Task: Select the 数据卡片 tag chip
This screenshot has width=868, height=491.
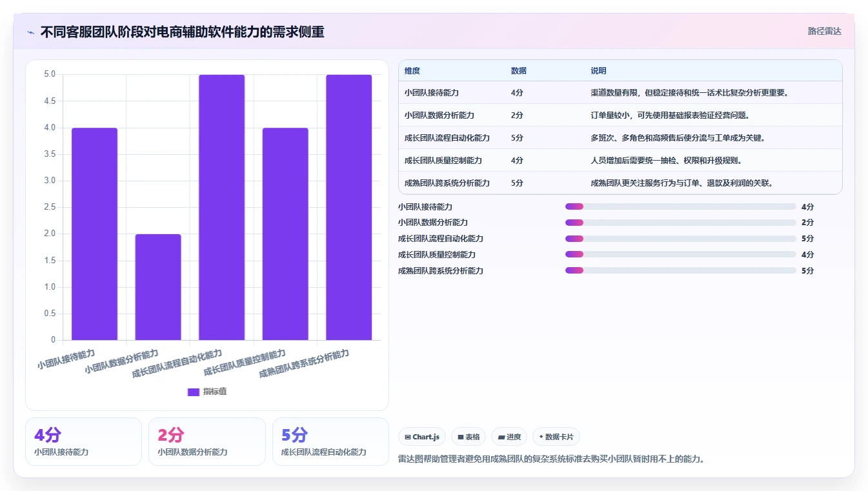Action: pos(556,437)
